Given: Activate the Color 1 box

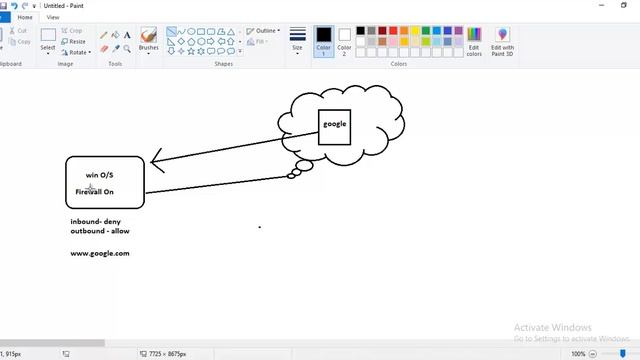Looking at the screenshot, I should (x=324, y=41).
